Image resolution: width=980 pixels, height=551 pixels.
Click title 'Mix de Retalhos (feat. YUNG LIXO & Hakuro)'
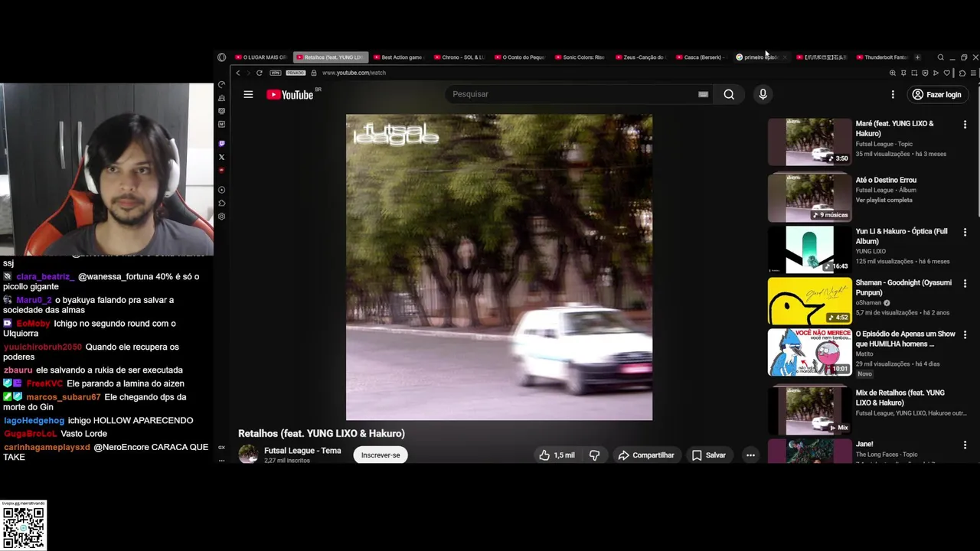(x=900, y=398)
